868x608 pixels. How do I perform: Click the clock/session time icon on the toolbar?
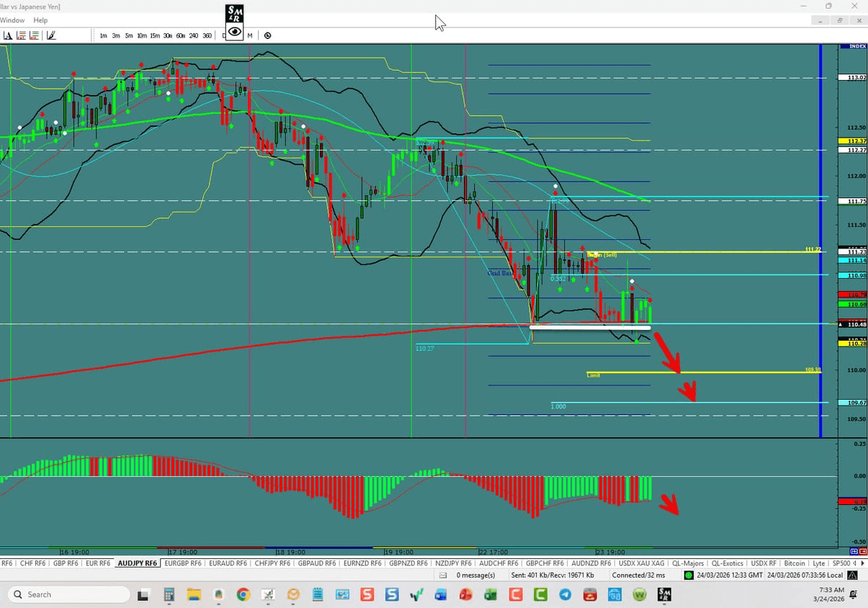[267, 35]
